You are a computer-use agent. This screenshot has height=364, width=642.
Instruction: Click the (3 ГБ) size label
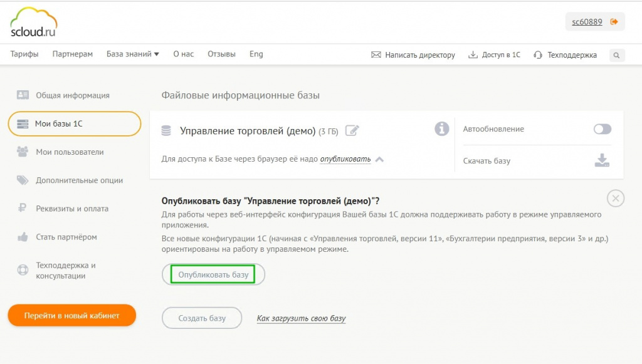(x=329, y=132)
